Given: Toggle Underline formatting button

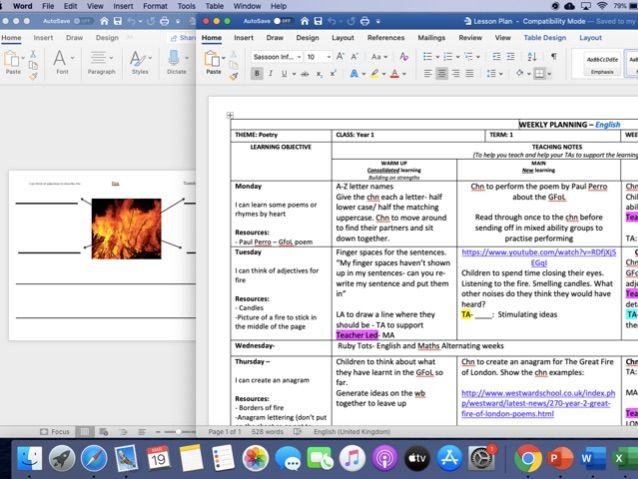Looking at the screenshot, I should (x=284, y=74).
